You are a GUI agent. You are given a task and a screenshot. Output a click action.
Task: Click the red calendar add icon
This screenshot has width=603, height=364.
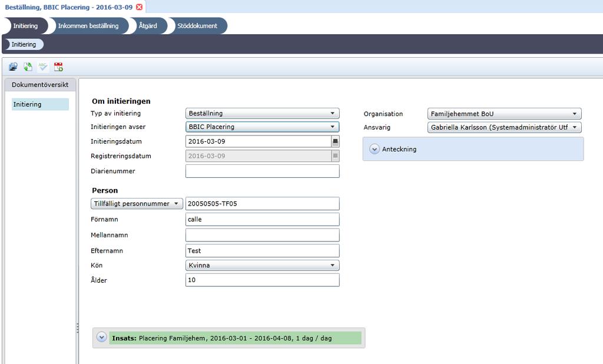pyautogui.click(x=58, y=67)
